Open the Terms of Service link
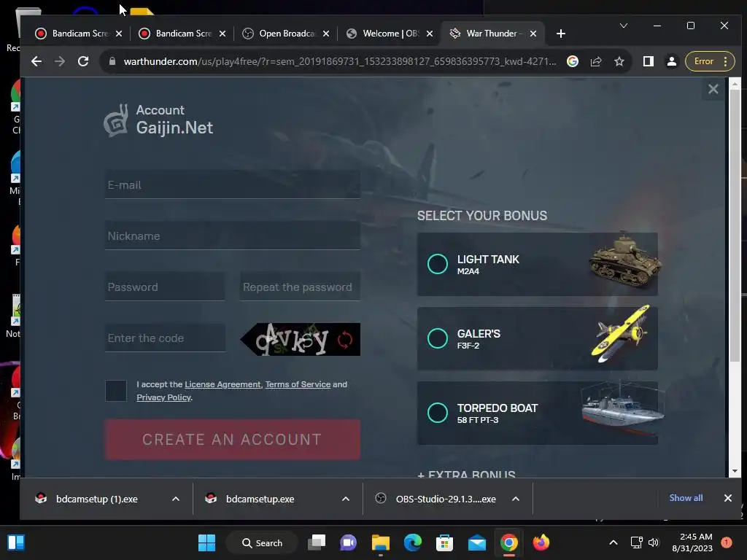 [x=298, y=384]
